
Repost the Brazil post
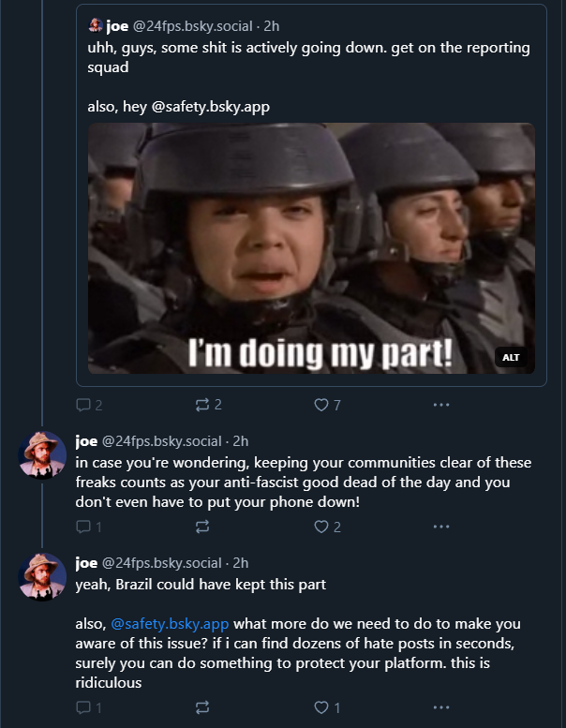200,707
